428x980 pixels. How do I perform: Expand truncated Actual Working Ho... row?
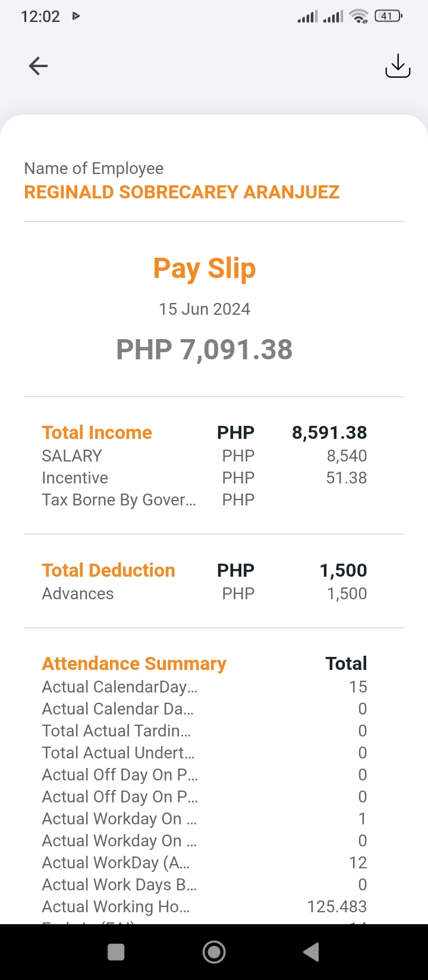click(x=116, y=906)
